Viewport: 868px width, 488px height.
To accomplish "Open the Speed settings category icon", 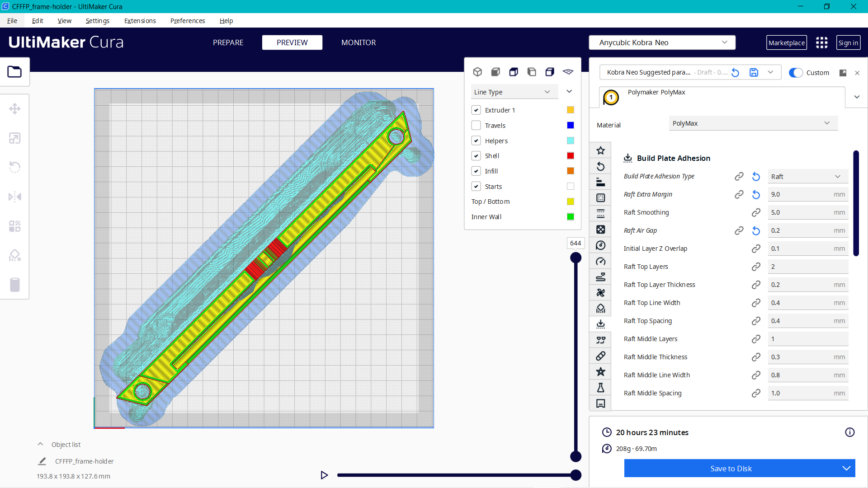I will tap(600, 261).
